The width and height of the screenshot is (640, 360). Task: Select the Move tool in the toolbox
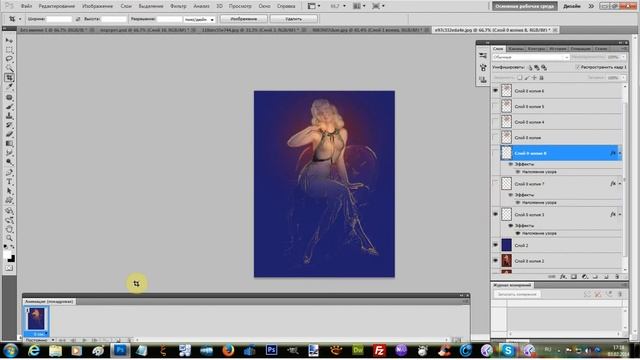pyautogui.click(x=9, y=41)
